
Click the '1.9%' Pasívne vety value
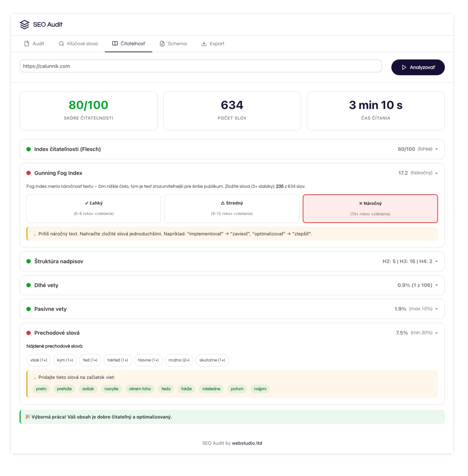tap(400, 309)
